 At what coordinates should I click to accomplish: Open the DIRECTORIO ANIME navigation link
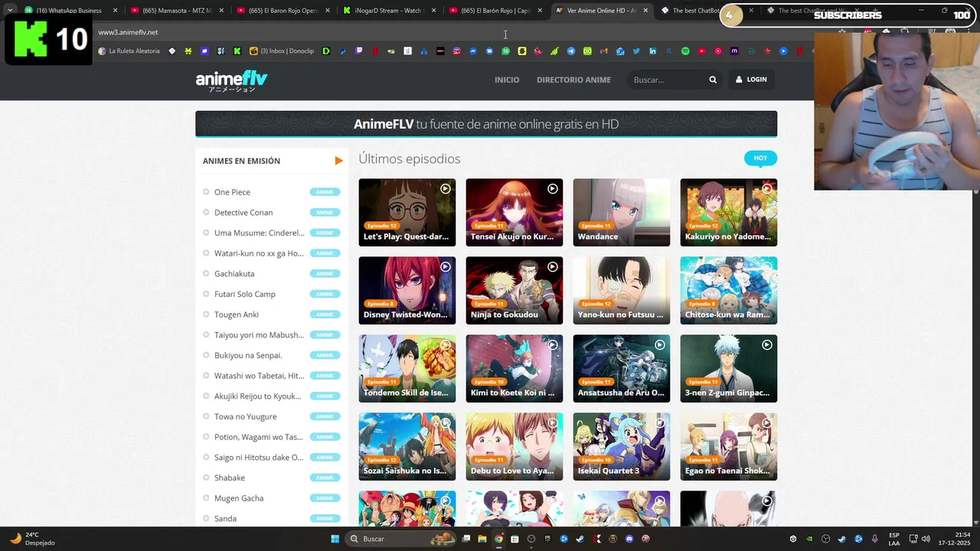573,80
